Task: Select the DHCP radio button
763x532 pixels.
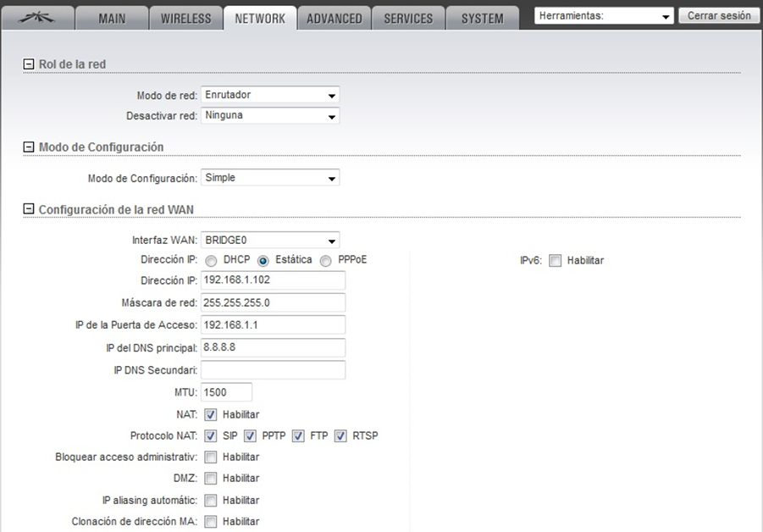Action: 211,261
